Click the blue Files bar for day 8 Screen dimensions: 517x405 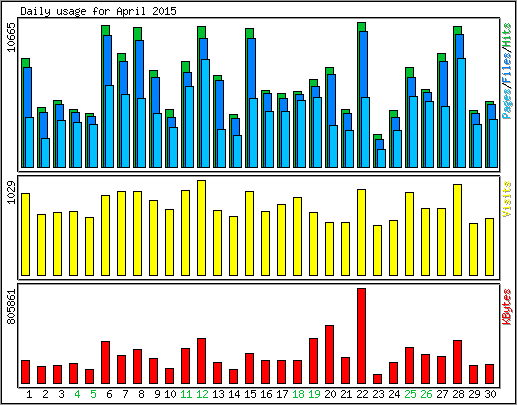(x=140, y=69)
